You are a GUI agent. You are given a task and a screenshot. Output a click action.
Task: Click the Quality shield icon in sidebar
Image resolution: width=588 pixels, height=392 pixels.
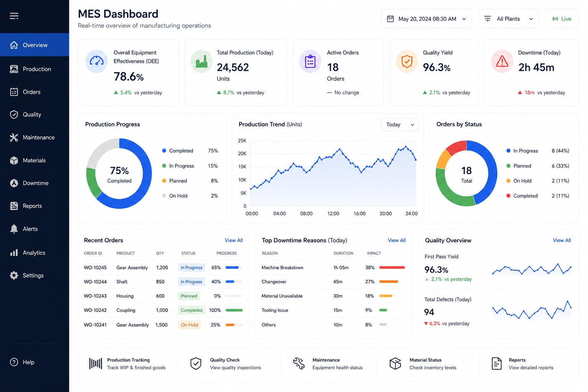(14, 114)
